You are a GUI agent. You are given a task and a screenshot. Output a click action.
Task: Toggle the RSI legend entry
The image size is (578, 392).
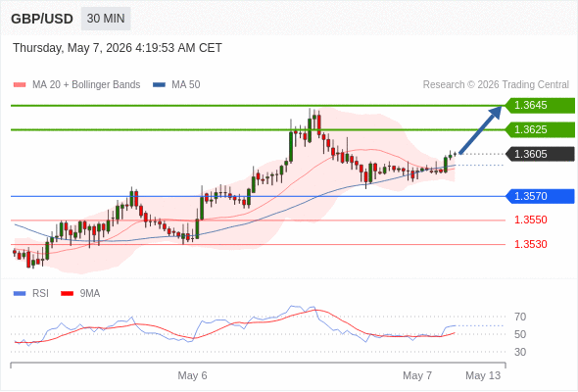click(31, 294)
